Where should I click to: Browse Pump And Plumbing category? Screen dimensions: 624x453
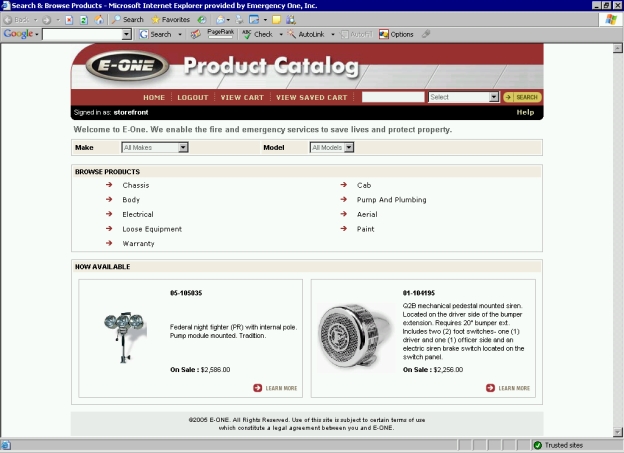pos(391,200)
